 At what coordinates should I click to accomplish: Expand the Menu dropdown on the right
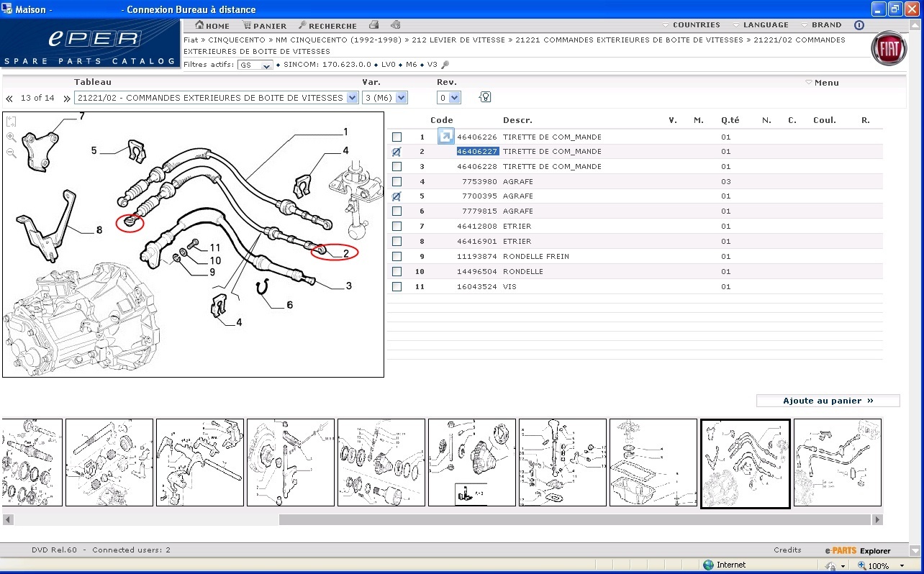(822, 83)
